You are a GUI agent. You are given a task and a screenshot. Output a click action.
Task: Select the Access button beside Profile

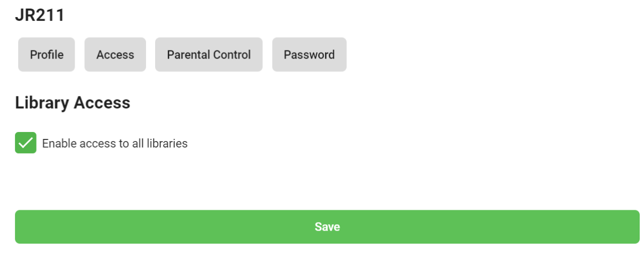coord(115,55)
